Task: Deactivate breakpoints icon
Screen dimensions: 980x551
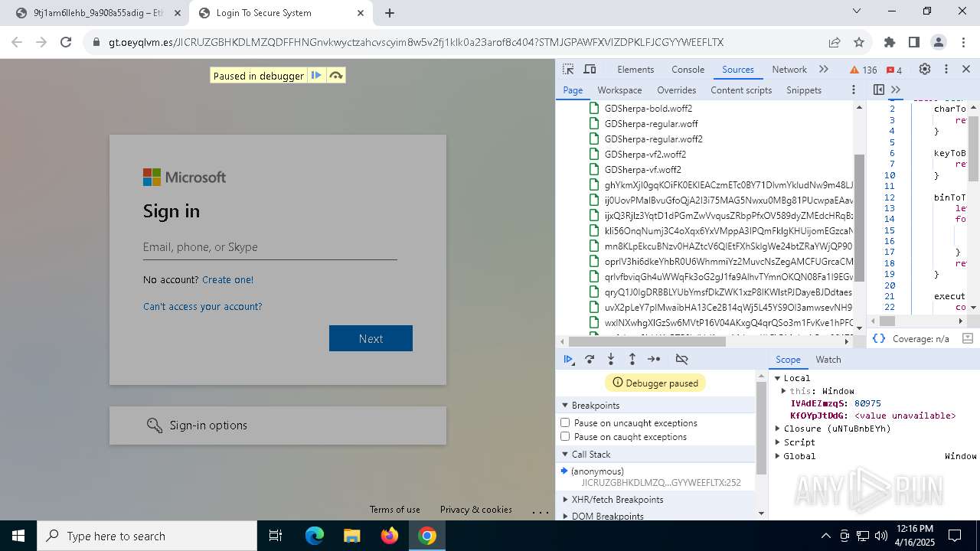Action: [682, 359]
